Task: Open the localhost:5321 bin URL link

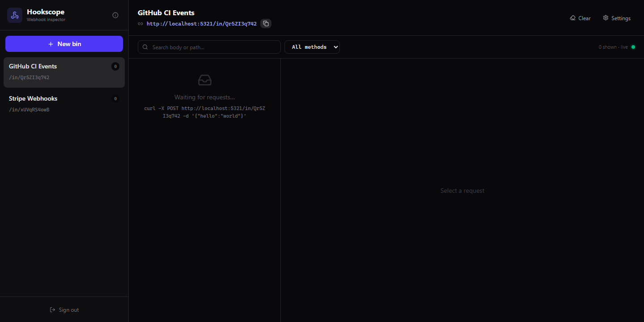Action: point(202,24)
